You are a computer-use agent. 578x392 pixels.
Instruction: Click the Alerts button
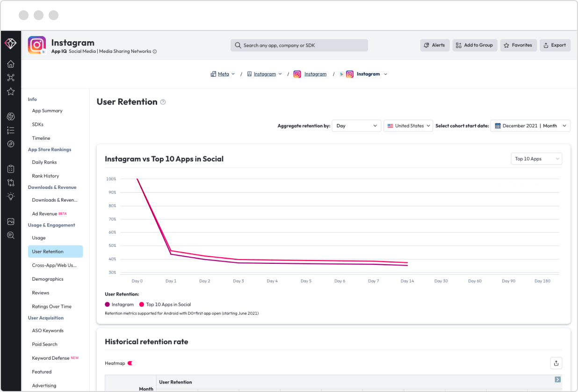[435, 45]
